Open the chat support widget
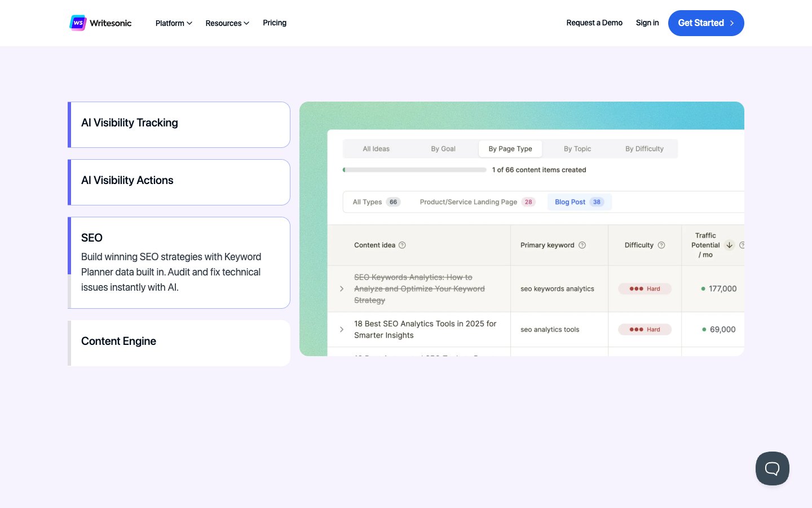812x508 pixels. pos(772,468)
